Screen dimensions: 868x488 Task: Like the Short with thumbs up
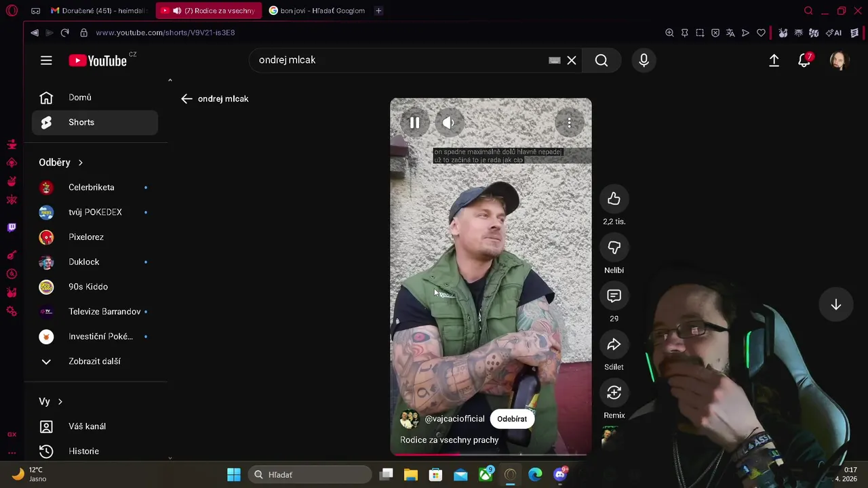(x=614, y=199)
